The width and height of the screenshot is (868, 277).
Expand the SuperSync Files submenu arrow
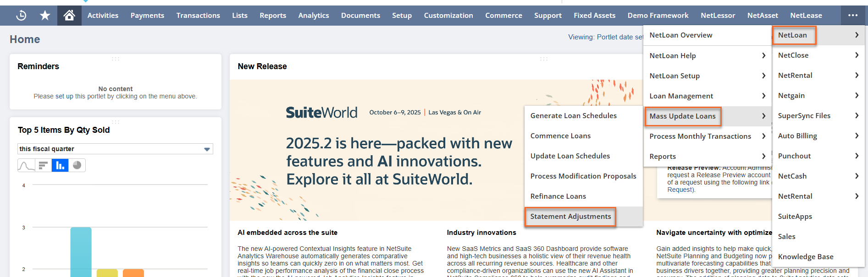coord(857,115)
